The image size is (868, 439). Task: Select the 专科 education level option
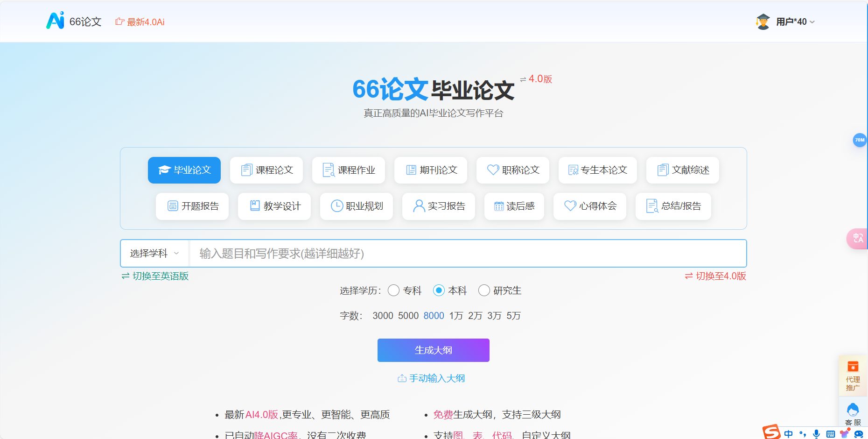pyautogui.click(x=393, y=290)
